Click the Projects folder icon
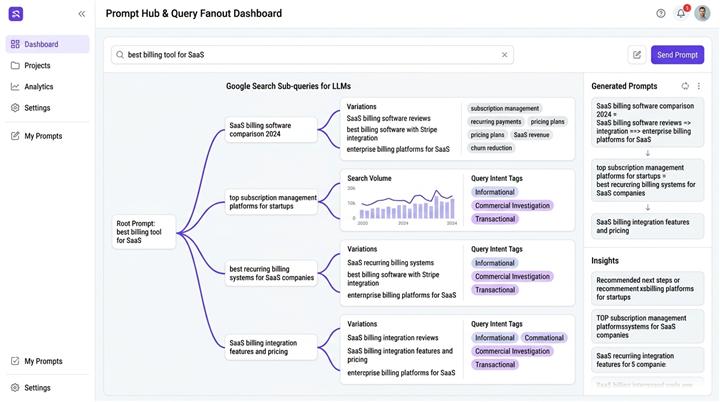The width and height of the screenshot is (720, 402). 15,65
